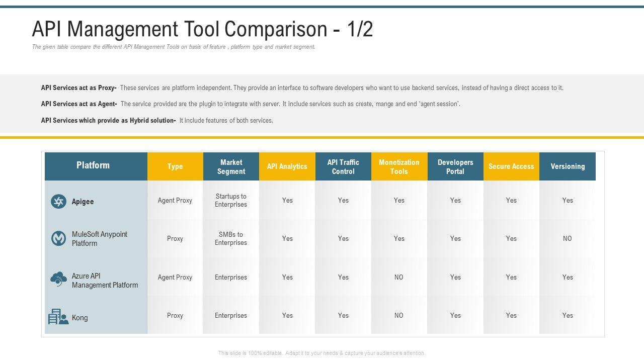Click the slide title text
This screenshot has width=644, height=362.
point(202,29)
